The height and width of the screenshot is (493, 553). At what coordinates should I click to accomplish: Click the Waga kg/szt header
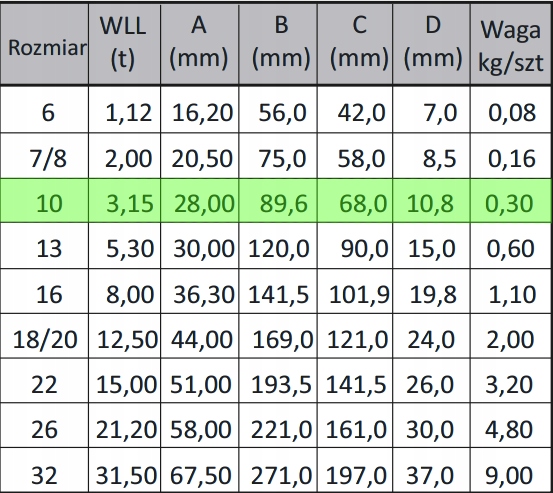coord(510,44)
